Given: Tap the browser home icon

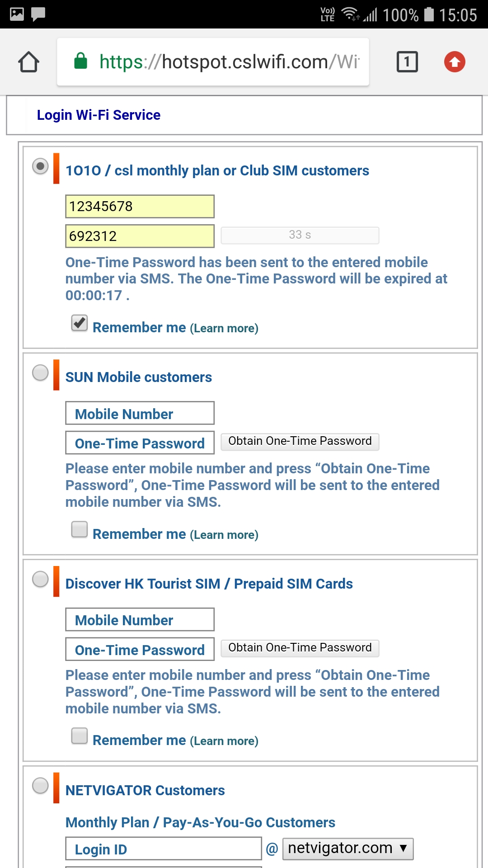Looking at the screenshot, I should 28,62.
